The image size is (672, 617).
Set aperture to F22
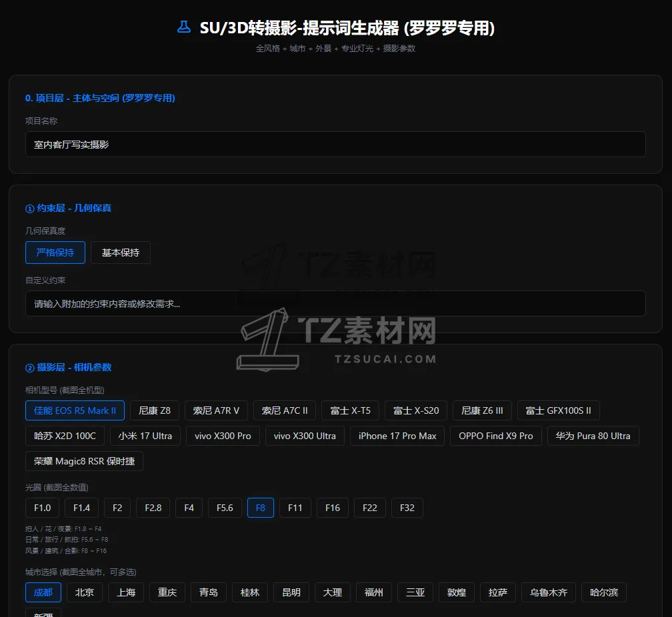click(x=370, y=508)
